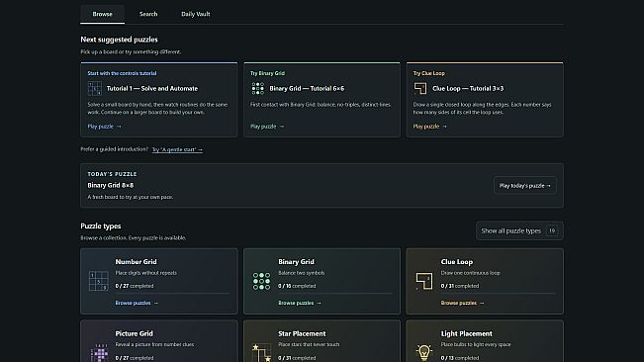Expand Show all puzzle types

pos(519,230)
